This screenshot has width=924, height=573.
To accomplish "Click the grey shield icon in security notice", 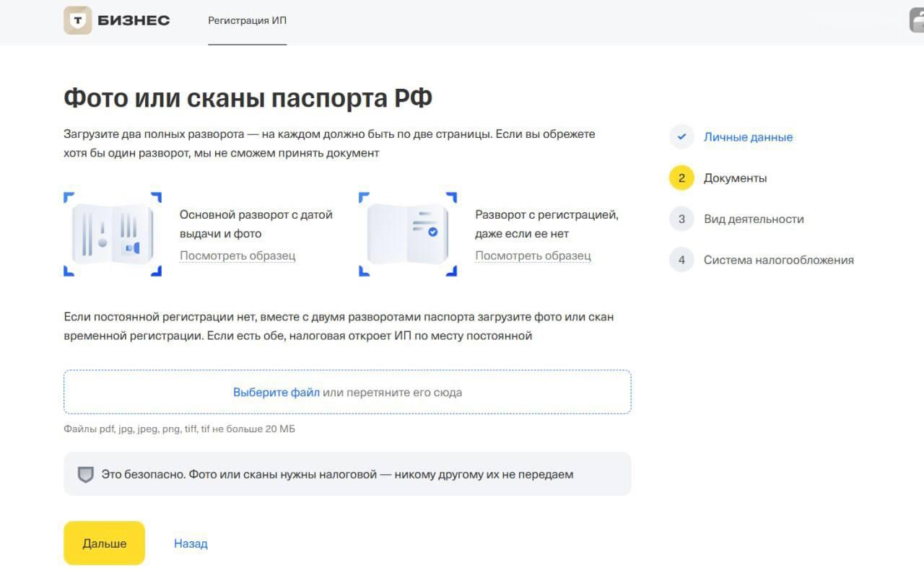I will [86, 474].
